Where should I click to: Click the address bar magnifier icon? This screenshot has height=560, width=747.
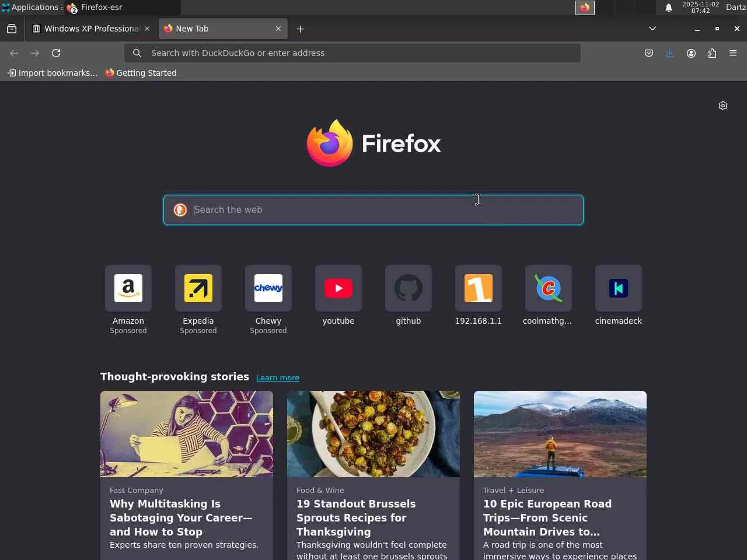[137, 53]
